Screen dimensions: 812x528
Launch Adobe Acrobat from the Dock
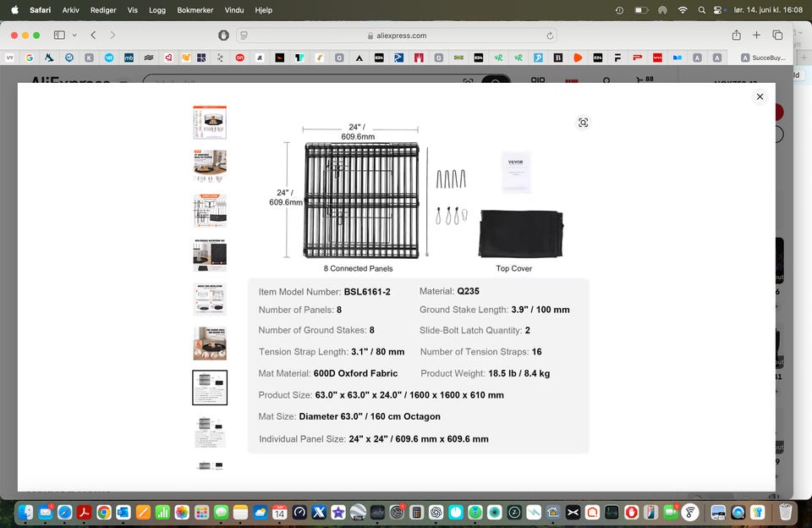[x=84, y=513]
